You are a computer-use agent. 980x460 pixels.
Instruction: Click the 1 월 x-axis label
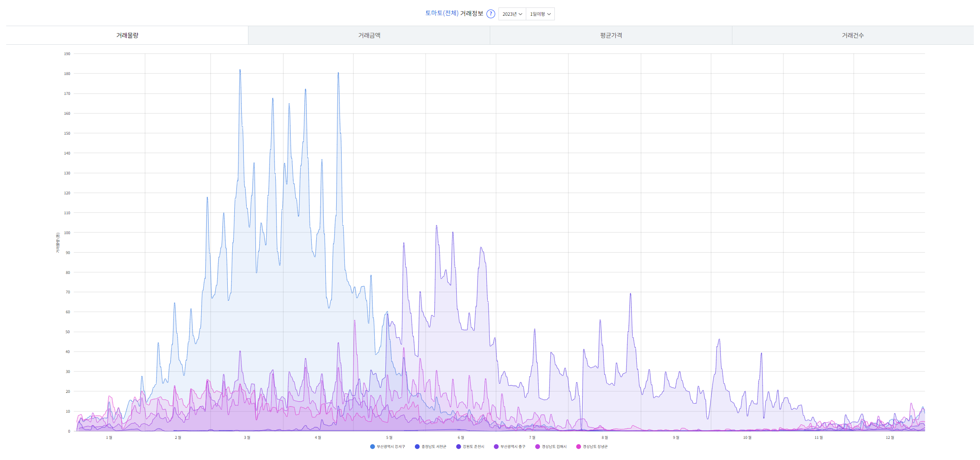click(109, 438)
